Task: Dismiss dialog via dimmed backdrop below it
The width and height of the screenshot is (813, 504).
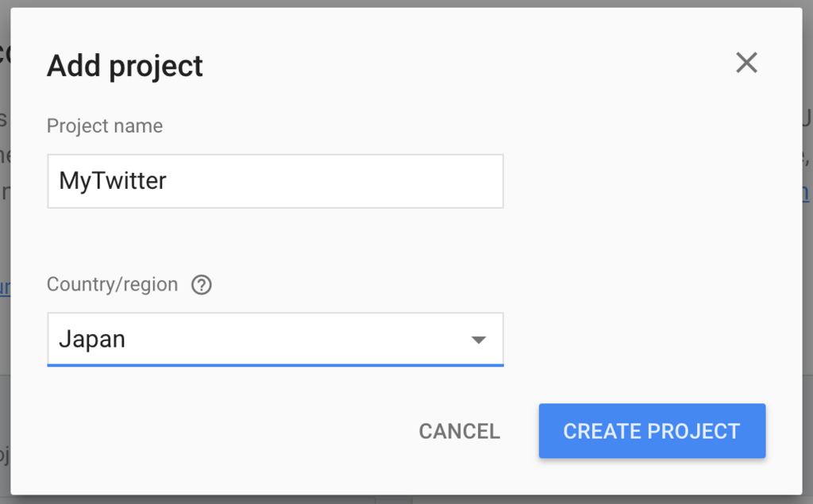Action: pos(406,499)
